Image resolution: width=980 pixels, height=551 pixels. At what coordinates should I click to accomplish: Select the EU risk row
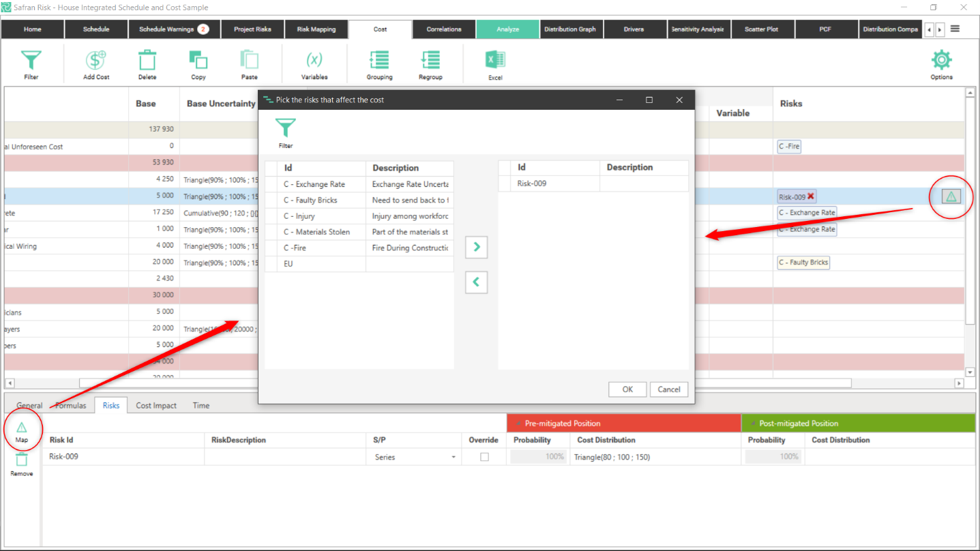(359, 263)
